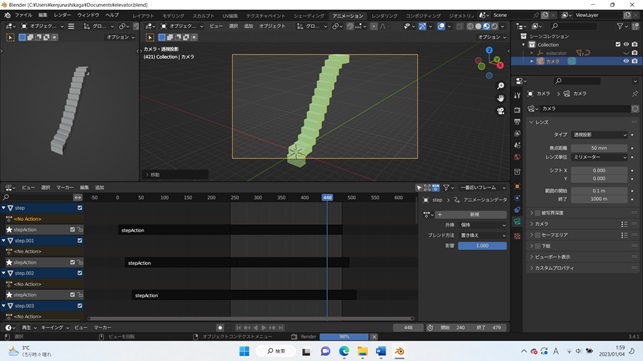Toggle the 被写界深度 checkbox
643x361 pixels.
[538, 213]
